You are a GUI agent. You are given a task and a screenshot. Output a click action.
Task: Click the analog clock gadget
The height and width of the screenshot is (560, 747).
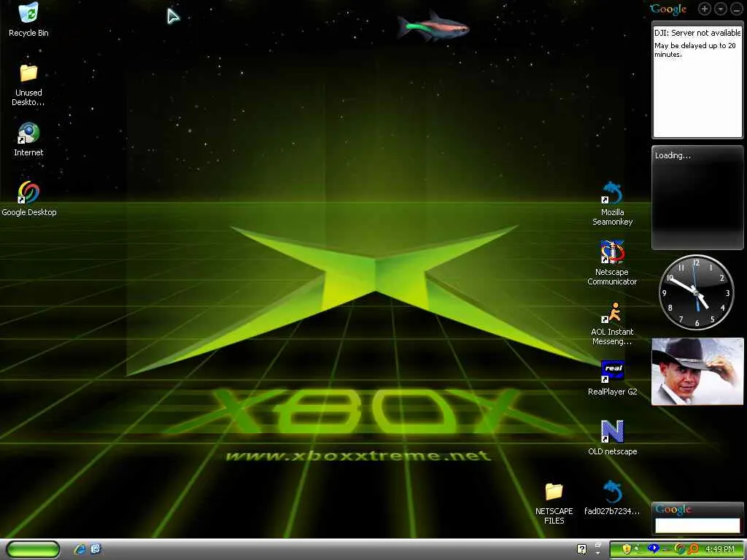697,292
